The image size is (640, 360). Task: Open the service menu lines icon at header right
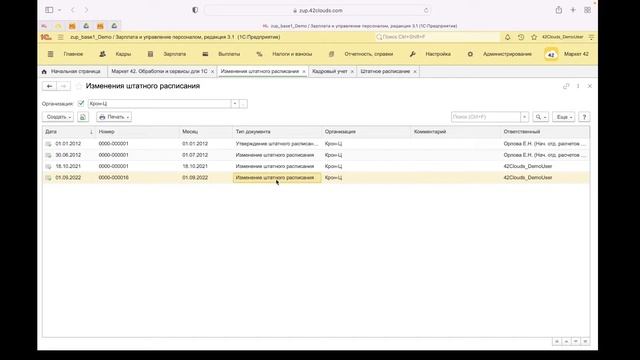click(591, 37)
